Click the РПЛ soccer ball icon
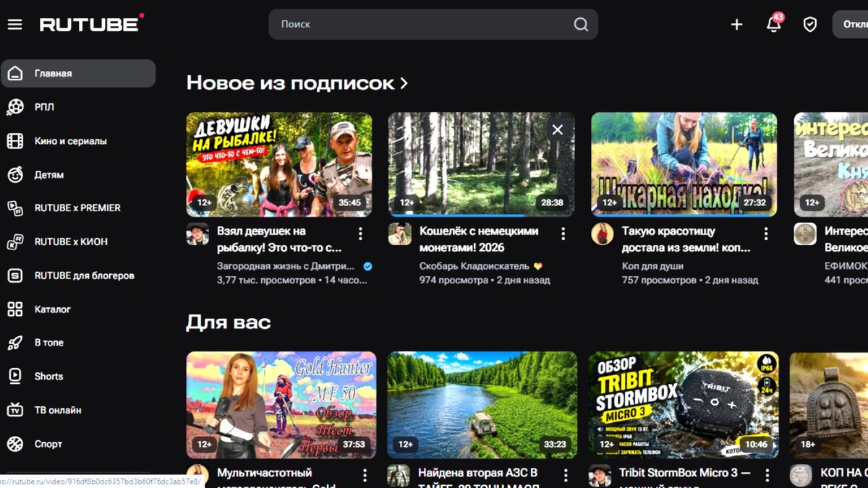Screen dimensions: 868x488 point(15,107)
